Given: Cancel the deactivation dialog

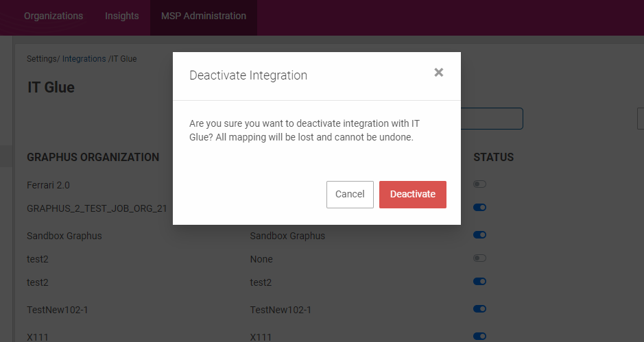Looking at the screenshot, I should click(x=350, y=194).
